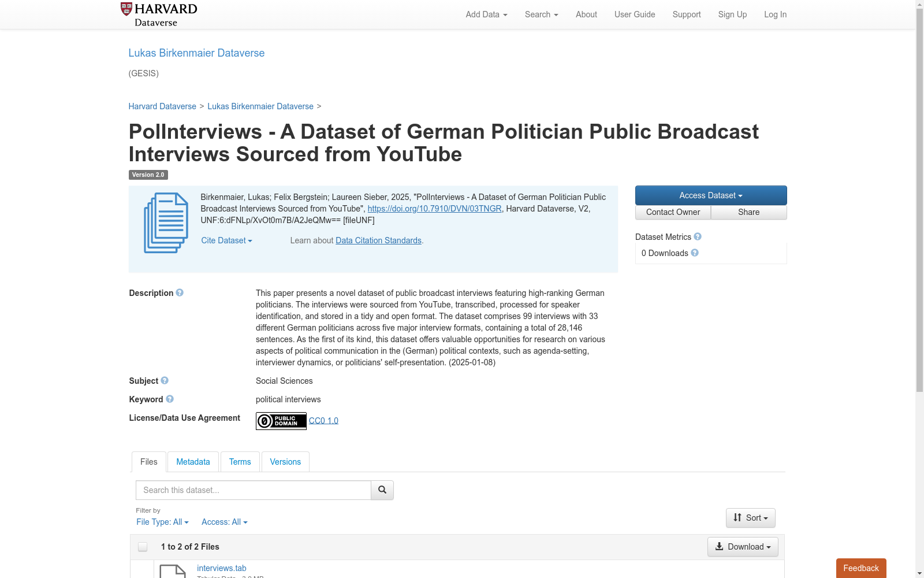The image size is (924, 578).
Task: Click the Feedback button
Action: (861, 568)
